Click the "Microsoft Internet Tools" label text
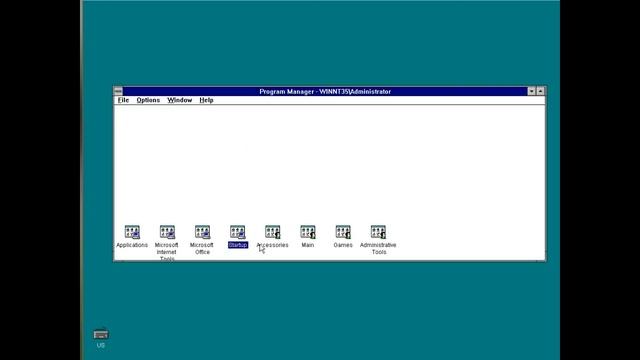 click(x=167, y=251)
